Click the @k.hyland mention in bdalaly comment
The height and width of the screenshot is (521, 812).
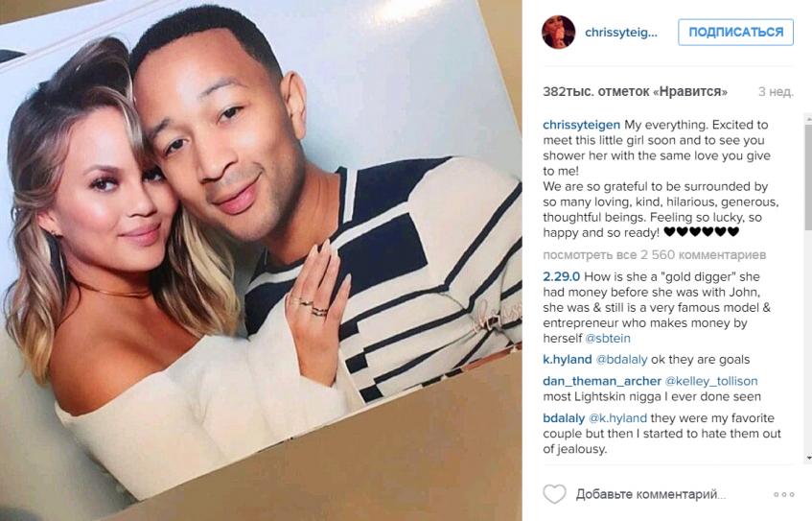point(617,418)
